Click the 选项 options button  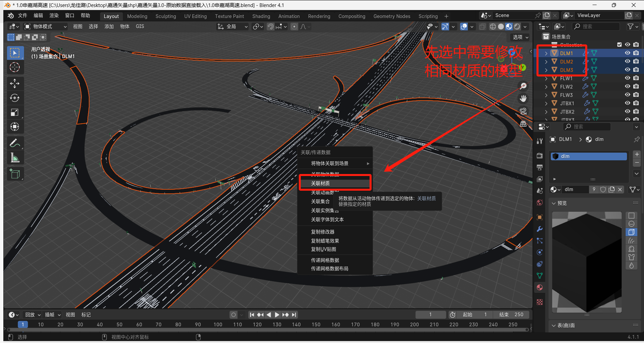520,37
